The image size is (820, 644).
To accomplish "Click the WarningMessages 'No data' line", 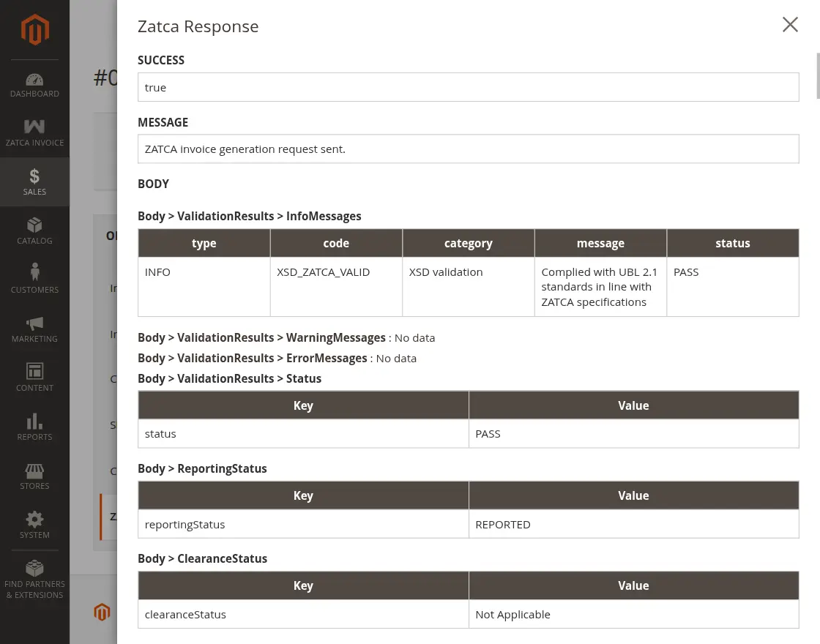I will tap(286, 337).
